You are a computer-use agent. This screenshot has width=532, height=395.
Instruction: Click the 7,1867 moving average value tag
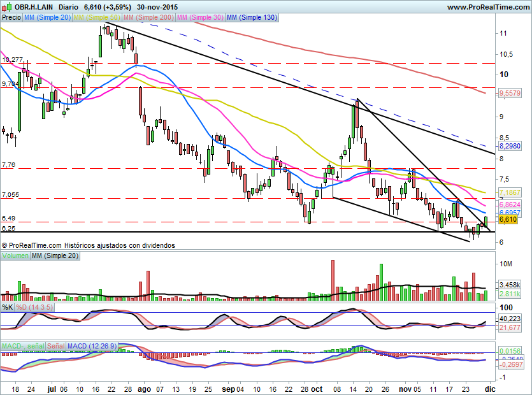pyautogui.click(x=510, y=192)
